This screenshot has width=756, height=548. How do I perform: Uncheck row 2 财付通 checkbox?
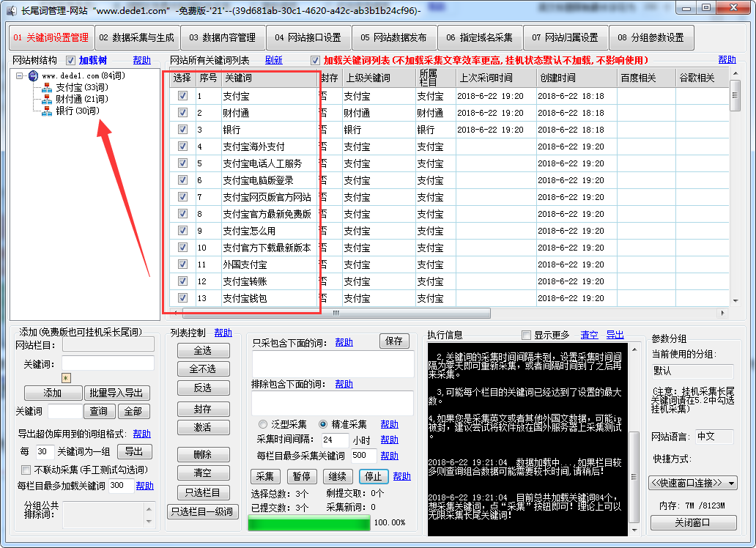(x=182, y=112)
